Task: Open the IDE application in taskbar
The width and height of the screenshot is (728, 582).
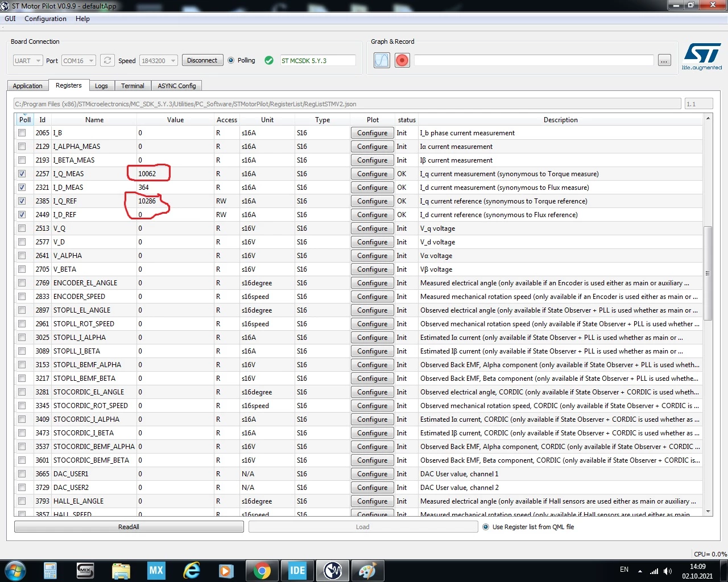Action: click(297, 571)
